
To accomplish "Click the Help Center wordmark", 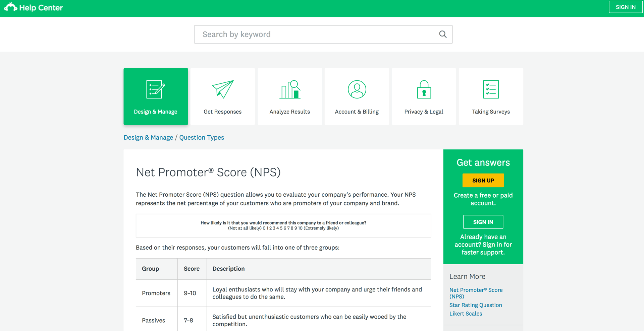I will point(41,7).
